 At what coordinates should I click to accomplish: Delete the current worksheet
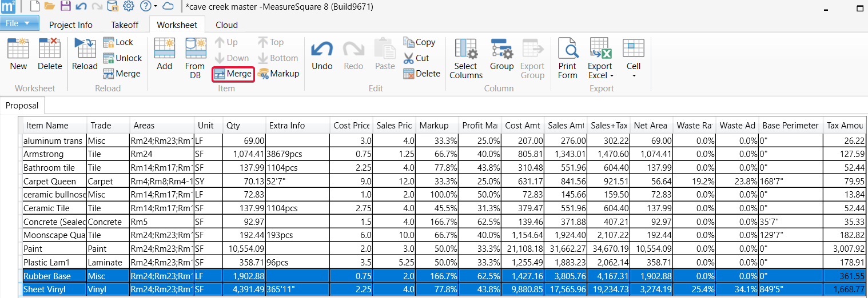[x=50, y=54]
